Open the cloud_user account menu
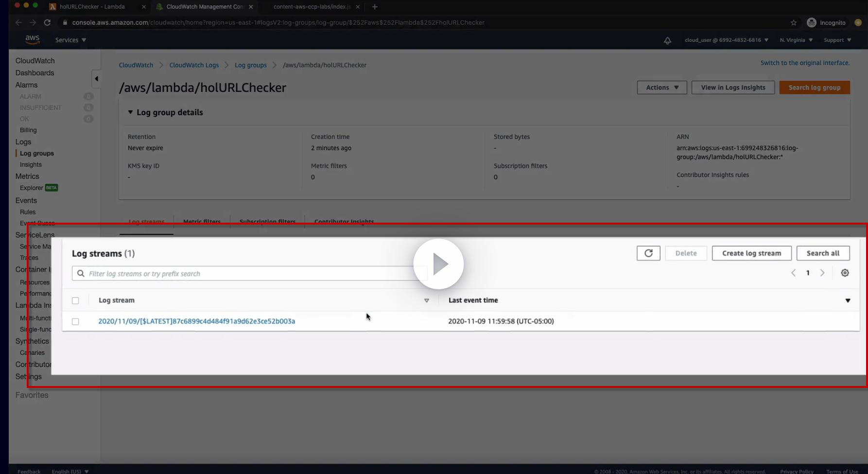 click(x=727, y=40)
